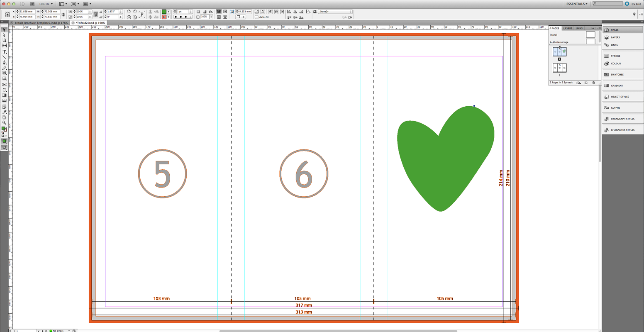Viewport: 644px width, 332px height.
Task: Toggle constrain proportions for width and height
Action: (63, 14)
